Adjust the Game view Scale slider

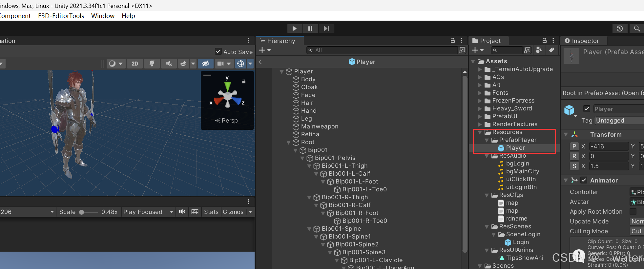coord(89,212)
